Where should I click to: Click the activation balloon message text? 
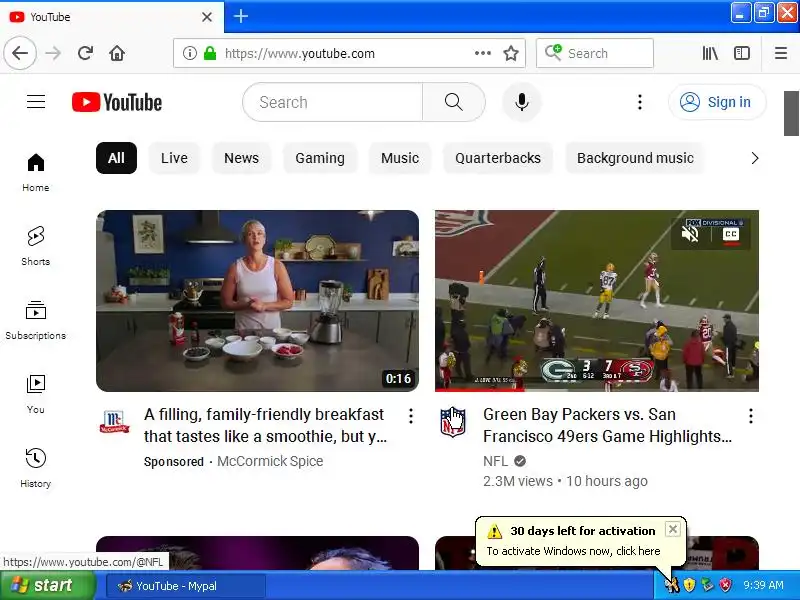(573, 551)
